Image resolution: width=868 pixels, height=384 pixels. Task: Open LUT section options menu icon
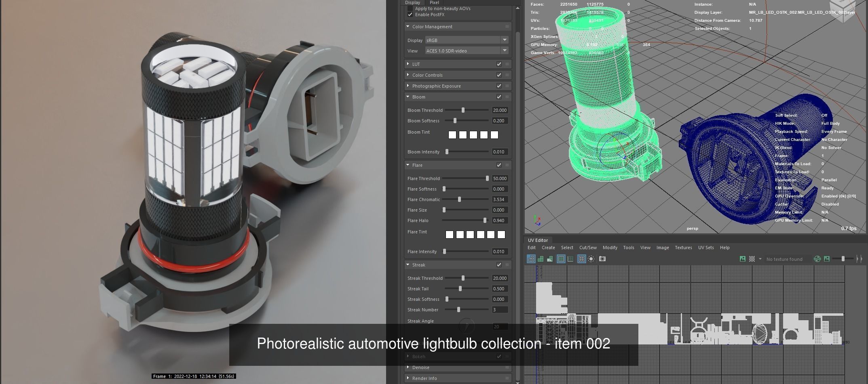tap(507, 64)
